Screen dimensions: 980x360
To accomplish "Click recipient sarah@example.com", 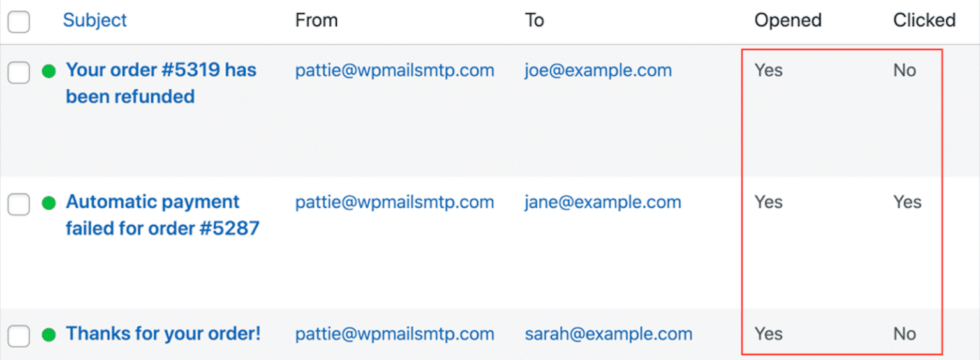I will [x=608, y=334].
